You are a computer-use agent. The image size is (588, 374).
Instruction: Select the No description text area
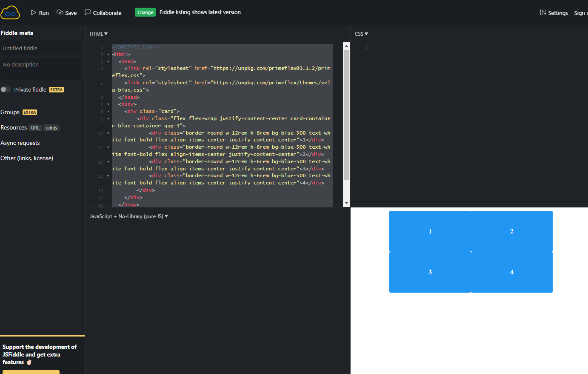[x=40, y=68]
